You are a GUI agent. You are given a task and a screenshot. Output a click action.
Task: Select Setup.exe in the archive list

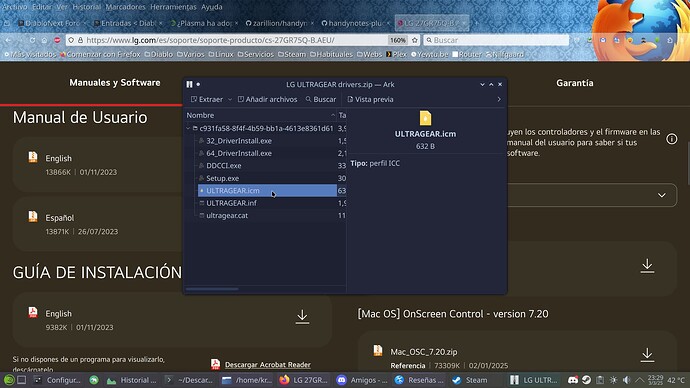(x=223, y=178)
